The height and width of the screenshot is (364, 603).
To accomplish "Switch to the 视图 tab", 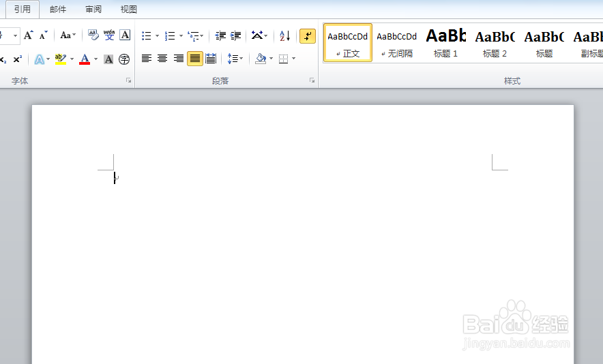I will click(x=128, y=10).
